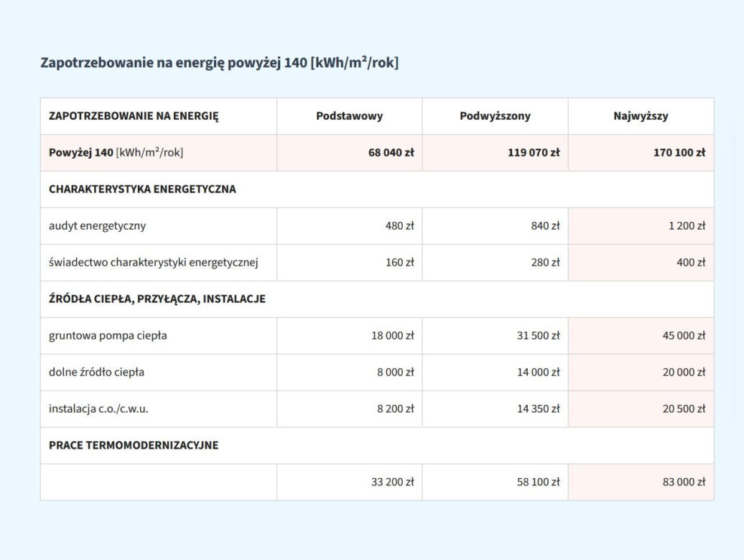744x560 pixels.
Task: Pick the total "170 100 zł"
Action: pos(679,153)
